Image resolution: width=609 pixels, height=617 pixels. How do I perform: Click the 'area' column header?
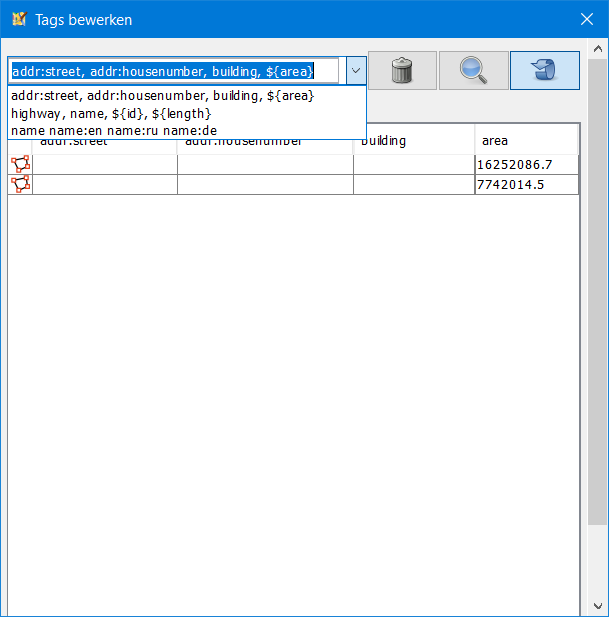[x=526, y=140]
